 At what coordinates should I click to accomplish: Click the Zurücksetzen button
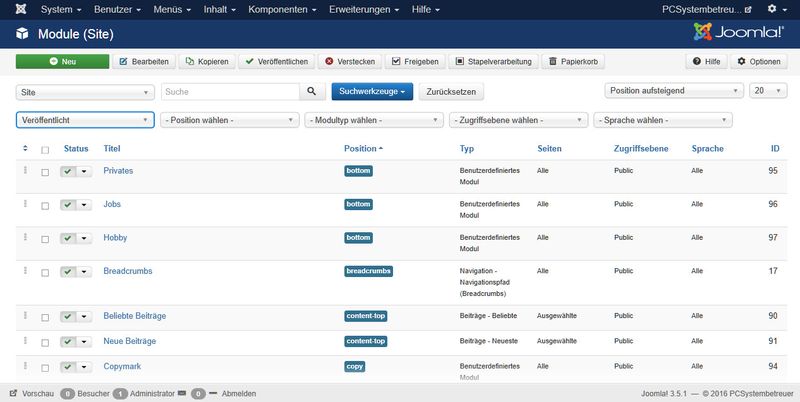tap(451, 92)
